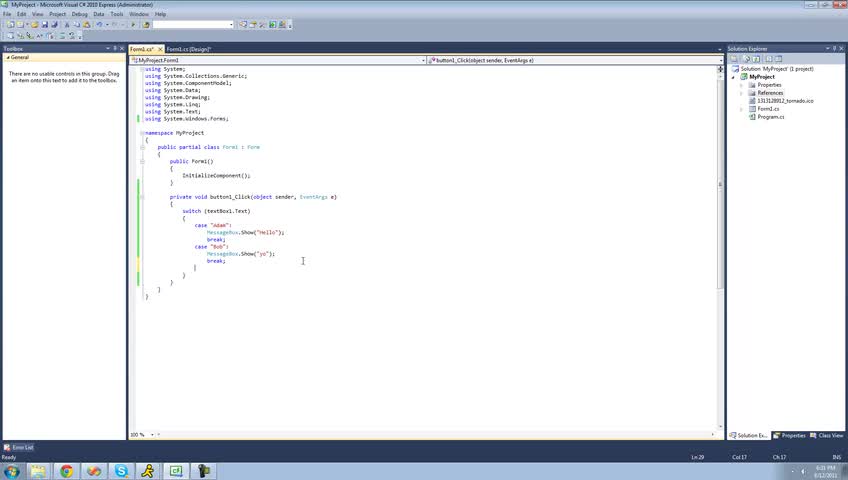Open the Edit menu
The height and width of the screenshot is (480, 848).
[22, 14]
